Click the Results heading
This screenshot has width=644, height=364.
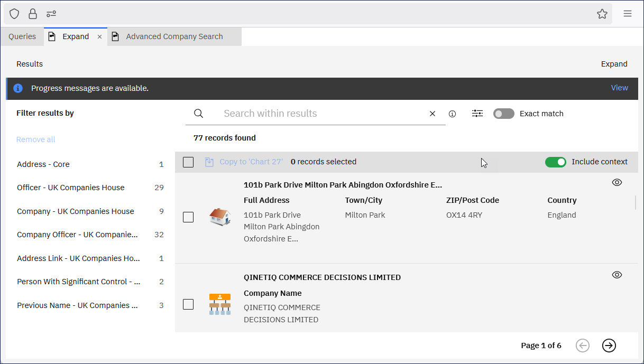pos(30,64)
